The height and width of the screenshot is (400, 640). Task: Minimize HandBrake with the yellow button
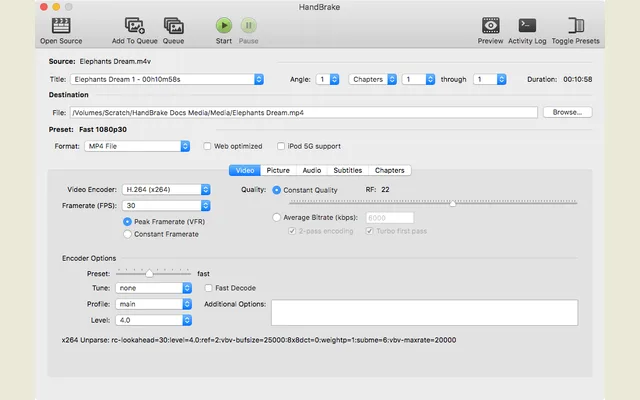pyautogui.click(x=56, y=7)
